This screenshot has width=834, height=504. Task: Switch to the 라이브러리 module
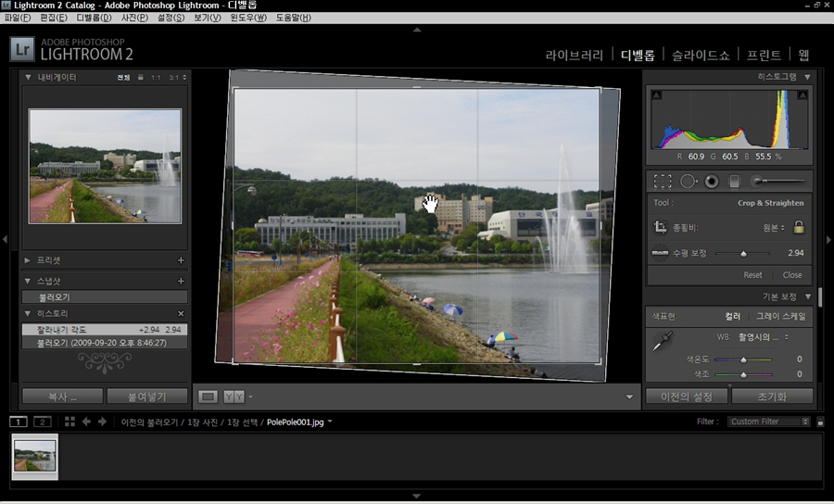pos(575,55)
